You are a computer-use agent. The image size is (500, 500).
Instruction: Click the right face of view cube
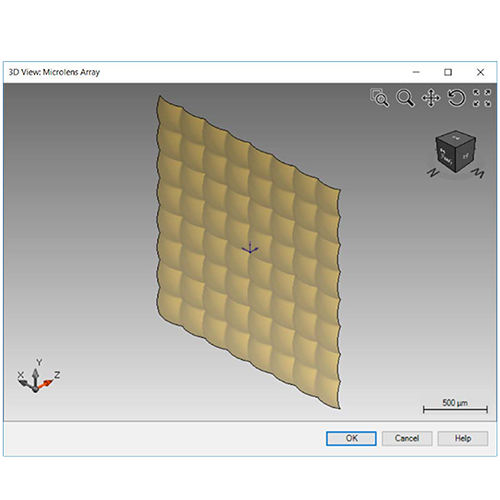click(466, 155)
